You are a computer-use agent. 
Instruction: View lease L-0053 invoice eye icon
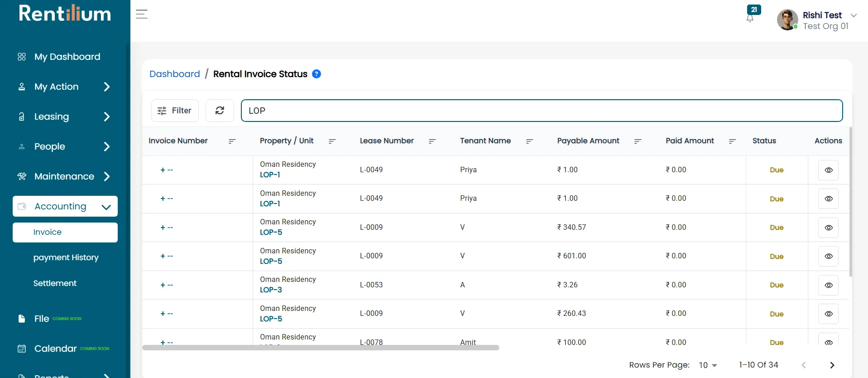click(828, 285)
